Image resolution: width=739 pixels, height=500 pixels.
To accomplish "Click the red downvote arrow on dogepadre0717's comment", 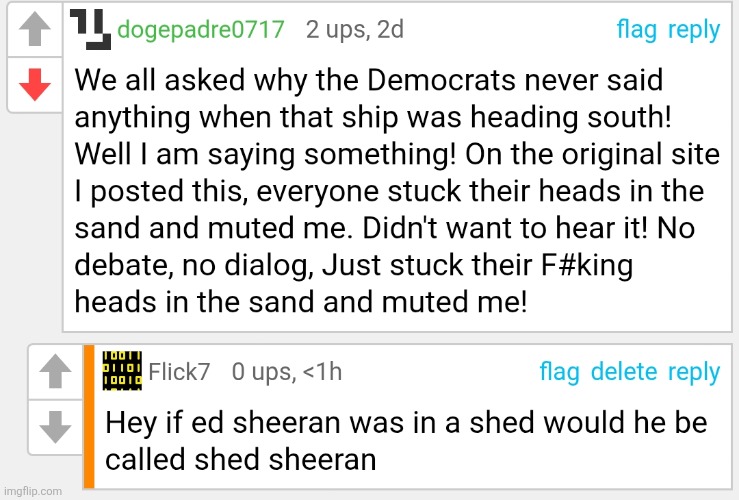I will pos(35,87).
